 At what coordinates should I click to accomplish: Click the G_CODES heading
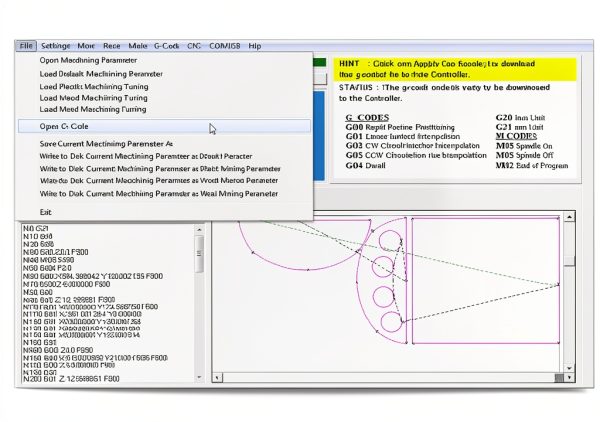tap(367, 117)
